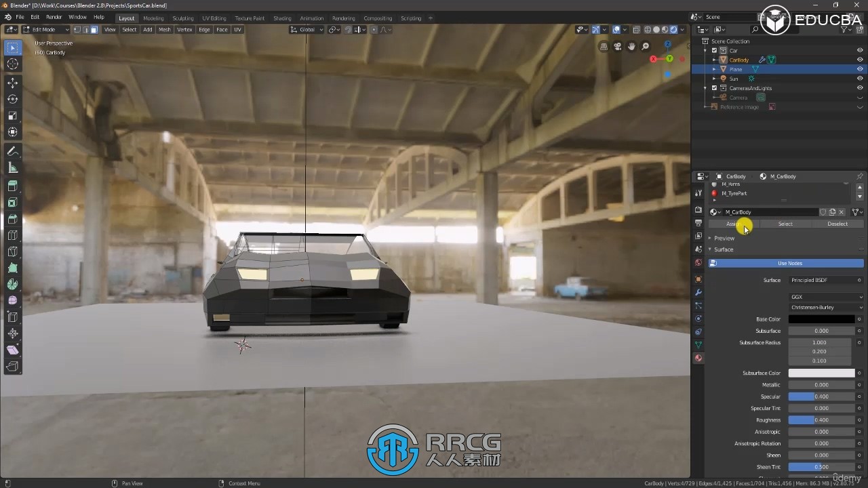Image resolution: width=868 pixels, height=488 pixels.
Task: Choose the Extrude Region tool
Action: [12, 186]
